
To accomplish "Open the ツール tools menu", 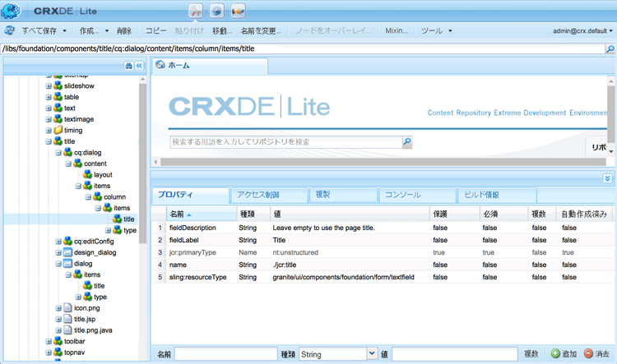I will tap(436, 30).
